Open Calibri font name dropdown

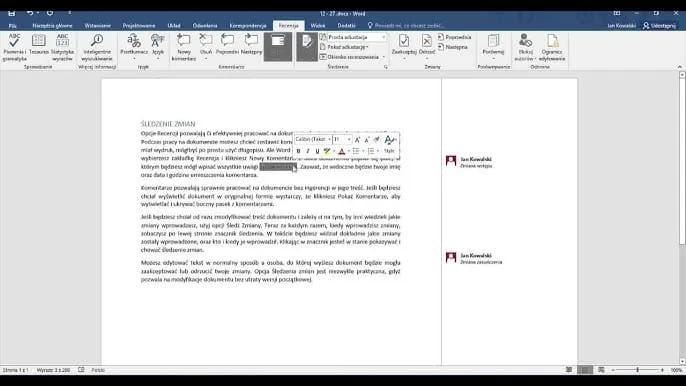[x=329, y=139]
